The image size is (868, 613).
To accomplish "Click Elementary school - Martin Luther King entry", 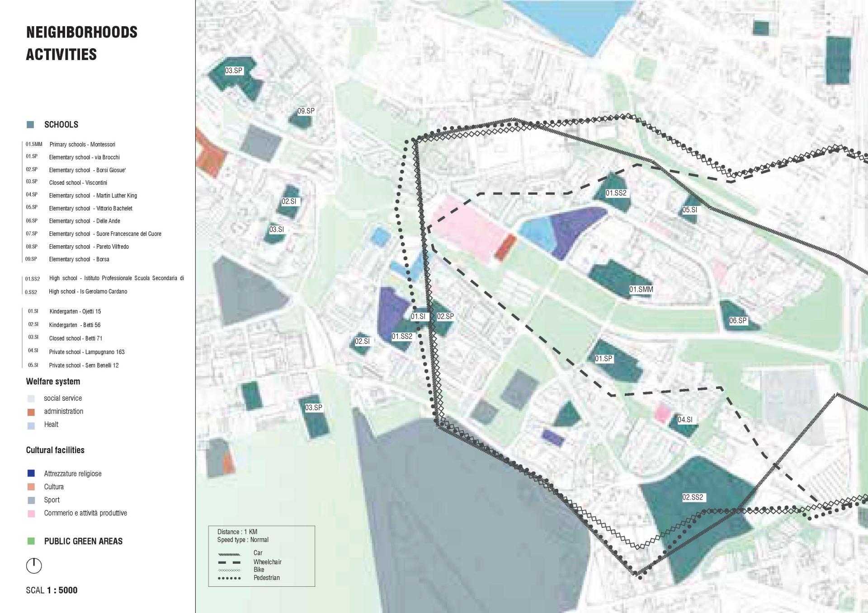I will point(93,196).
